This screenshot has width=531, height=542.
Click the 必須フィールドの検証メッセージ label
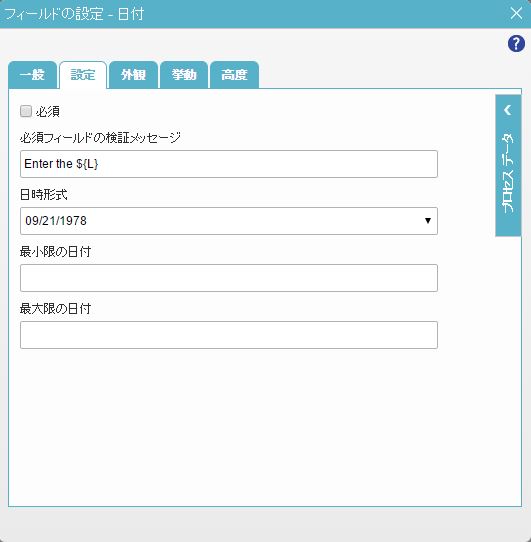[100, 138]
